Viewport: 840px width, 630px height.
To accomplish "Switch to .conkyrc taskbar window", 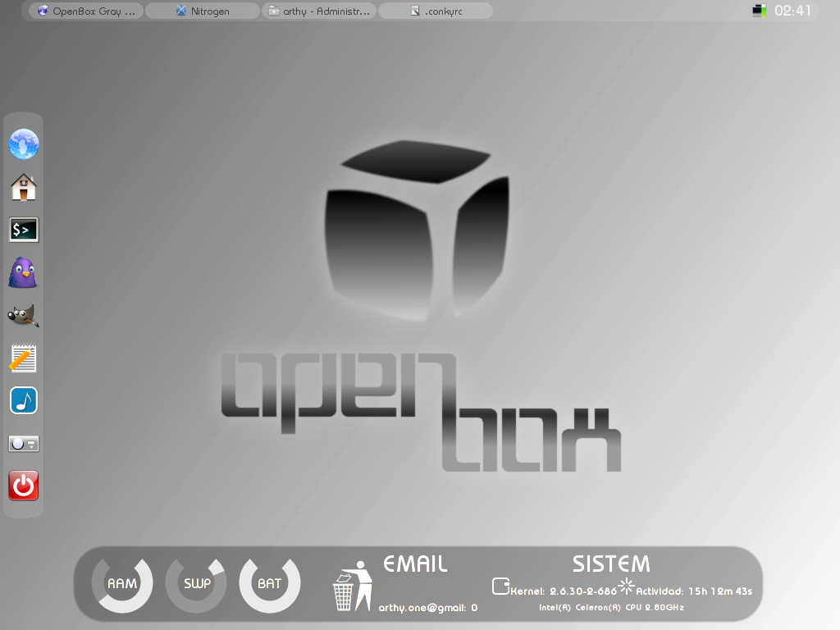I will (x=436, y=11).
